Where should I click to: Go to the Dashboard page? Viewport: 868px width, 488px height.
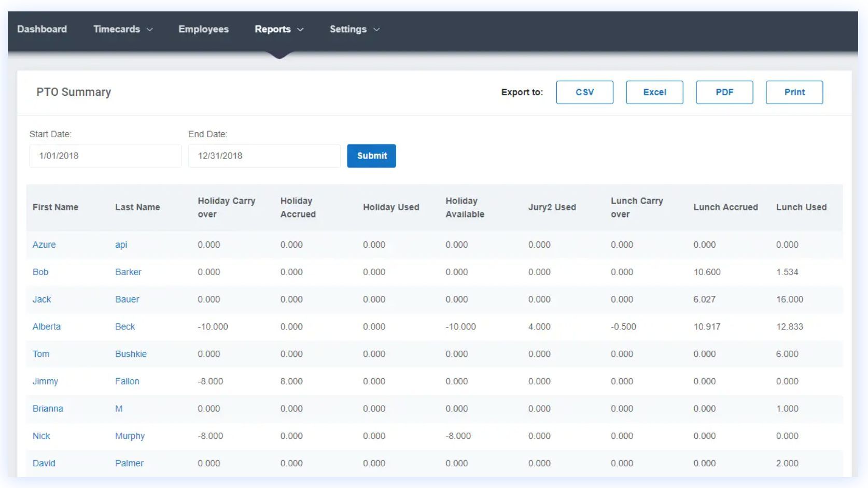[x=42, y=29]
